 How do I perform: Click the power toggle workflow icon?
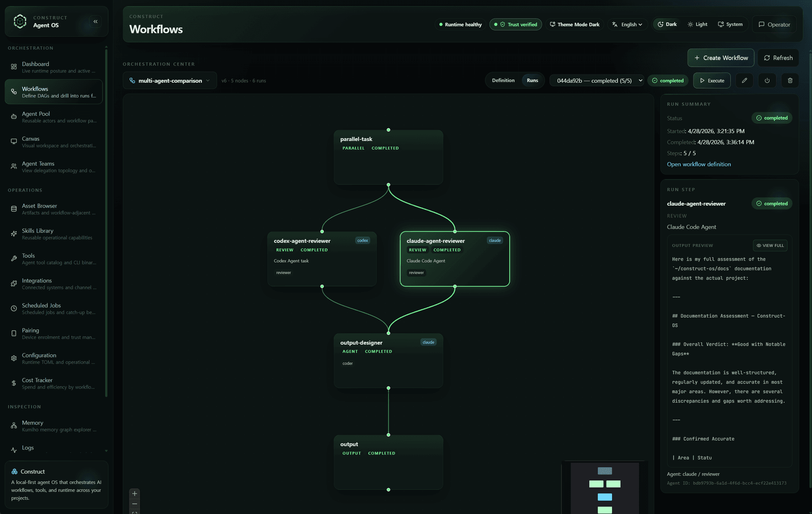point(767,81)
